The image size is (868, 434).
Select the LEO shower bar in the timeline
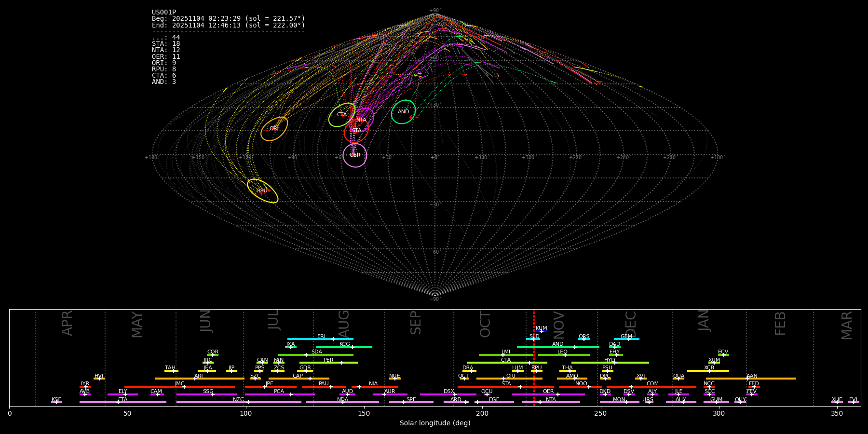tap(563, 355)
